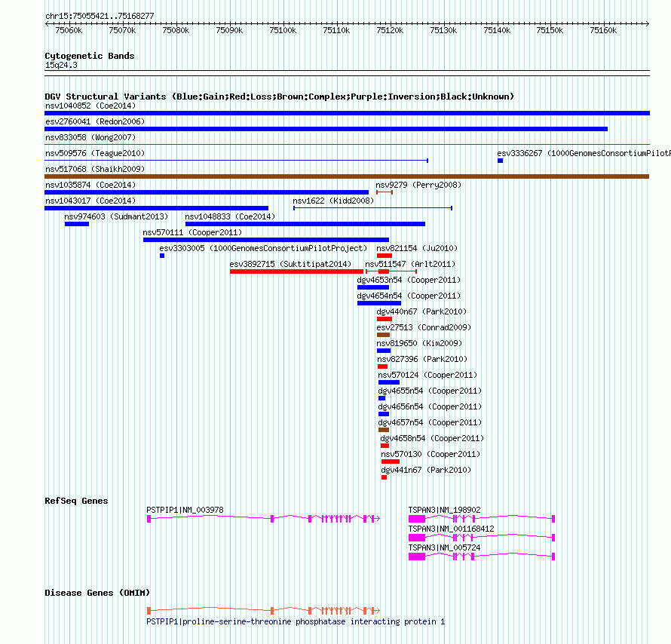Screen dimensions: 671x644
Task: Click the nsv833058 (Wong2007) label
Action: coord(90,137)
